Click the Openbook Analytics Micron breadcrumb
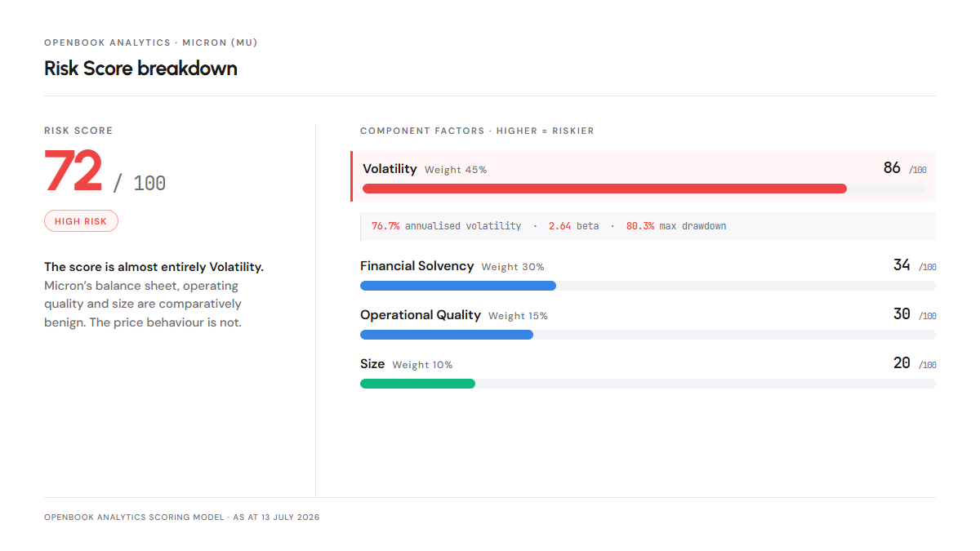Viewport: 980px width, 551px height. coord(151,42)
